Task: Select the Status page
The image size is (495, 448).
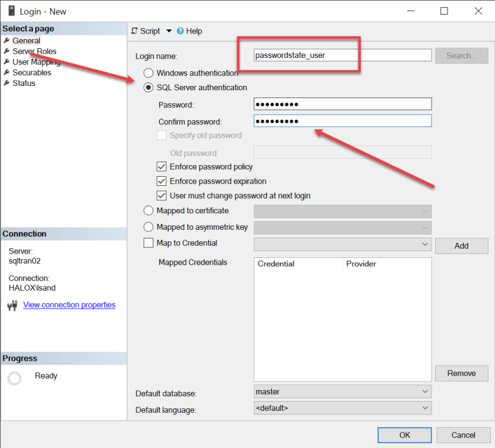Action: 24,83
